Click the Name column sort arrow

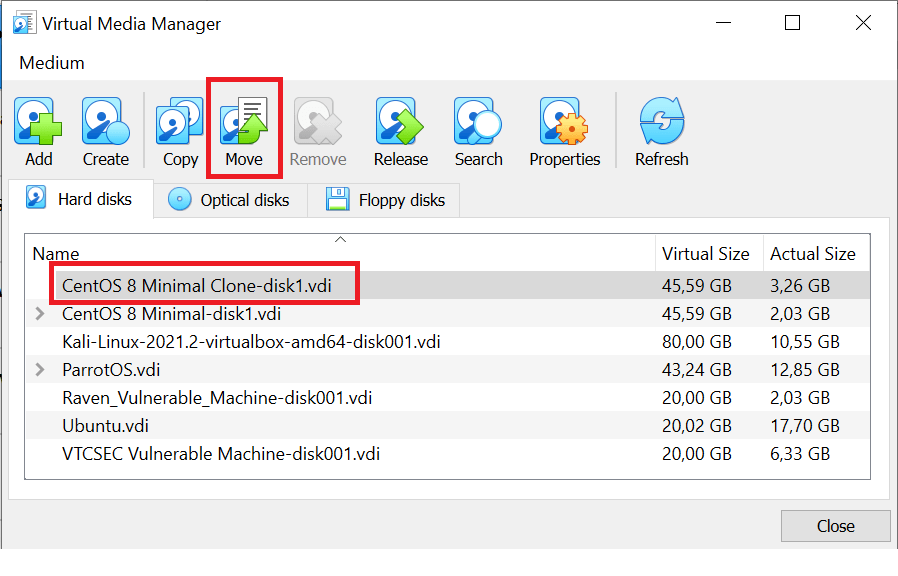click(x=340, y=239)
